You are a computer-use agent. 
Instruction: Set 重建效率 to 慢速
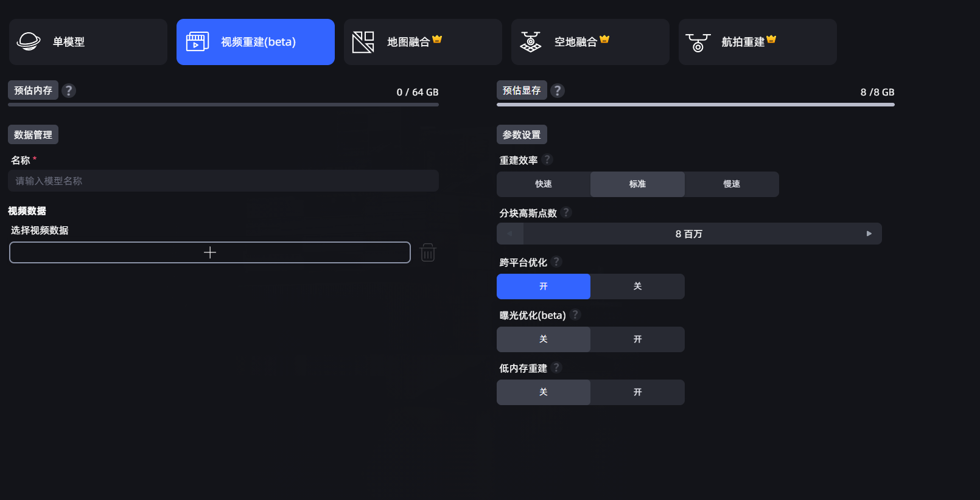click(x=732, y=184)
